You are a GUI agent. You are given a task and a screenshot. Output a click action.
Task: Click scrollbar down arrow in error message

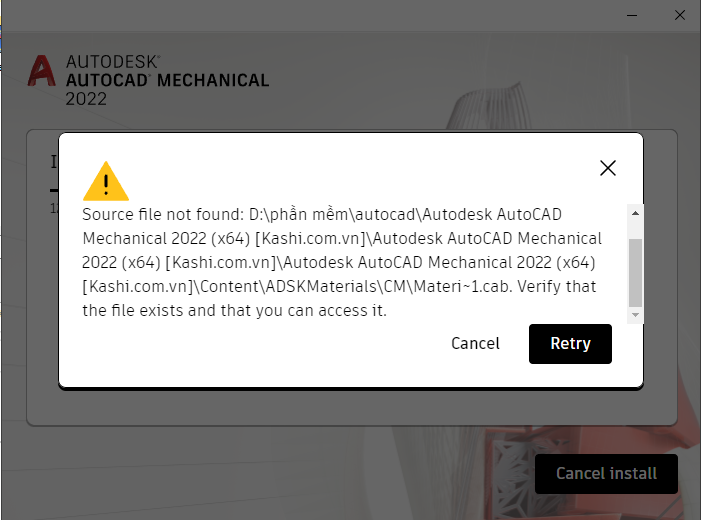tap(635, 315)
